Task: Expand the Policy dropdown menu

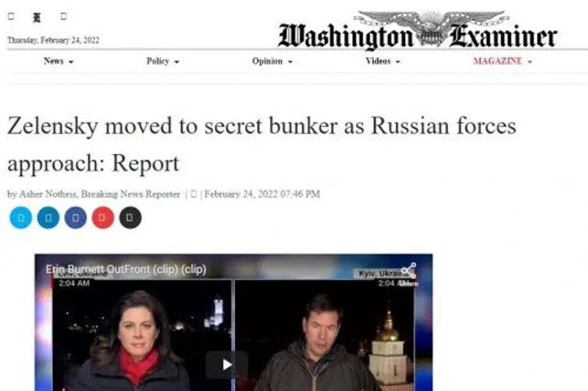Action: click(163, 61)
